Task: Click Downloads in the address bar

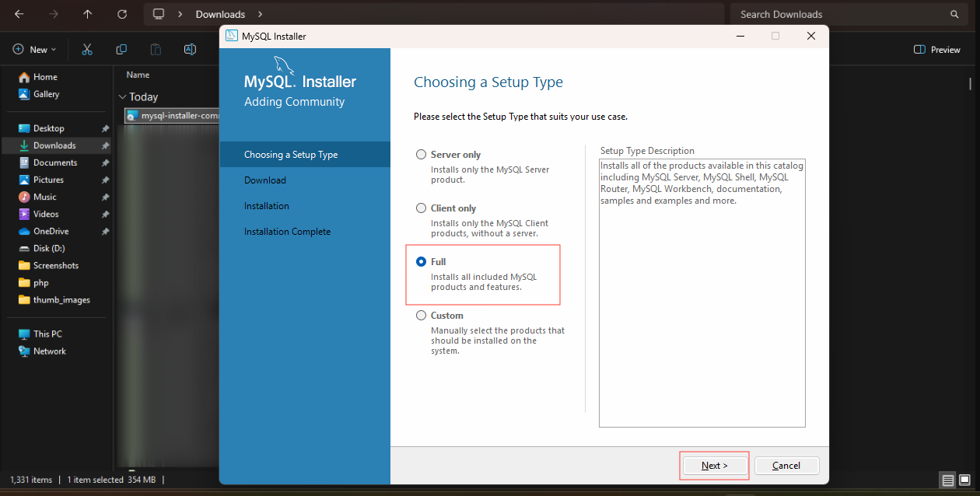Action: tap(220, 14)
